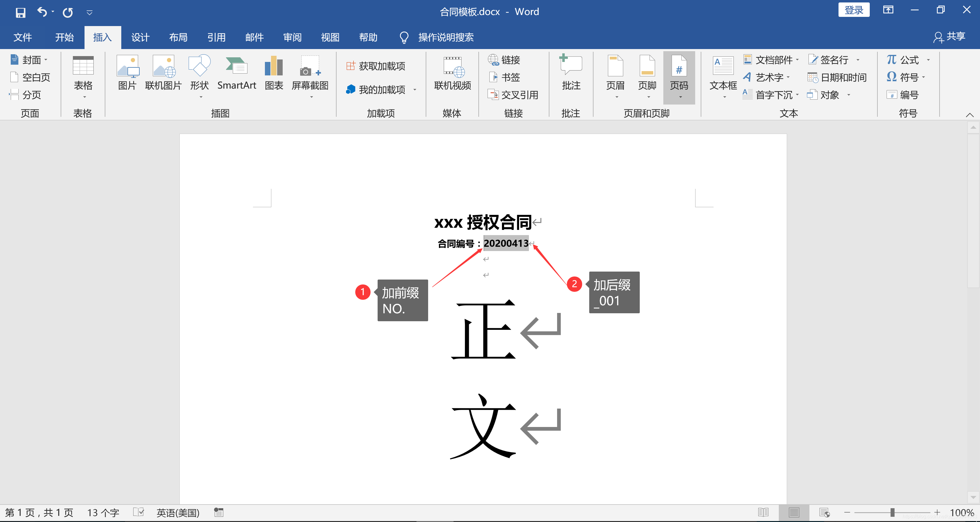Toggle the spelling proofing status icon
The height and width of the screenshot is (522, 980).
(139, 512)
